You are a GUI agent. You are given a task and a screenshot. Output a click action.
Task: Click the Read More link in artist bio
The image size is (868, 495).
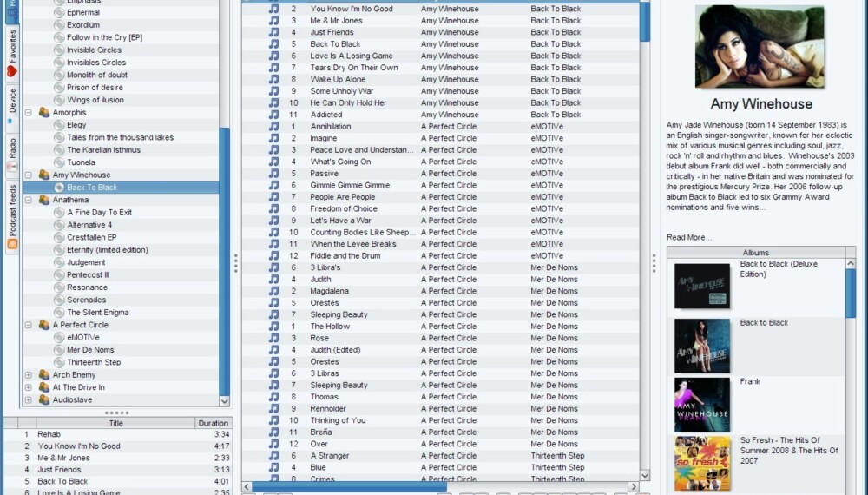pyautogui.click(x=688, y=238)
